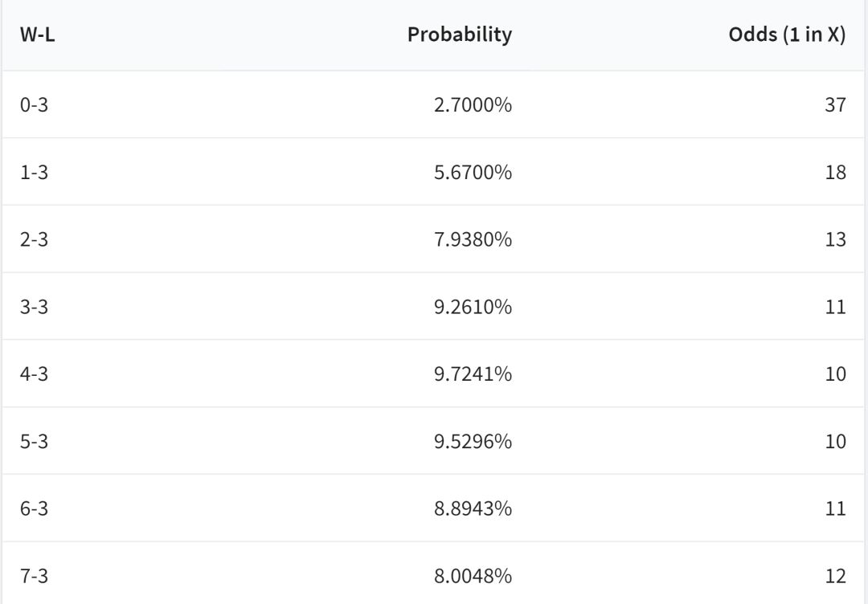This screenshot has width=868, height=604.
Task: Click the 9.2610% probability cell
Action: 473,307
